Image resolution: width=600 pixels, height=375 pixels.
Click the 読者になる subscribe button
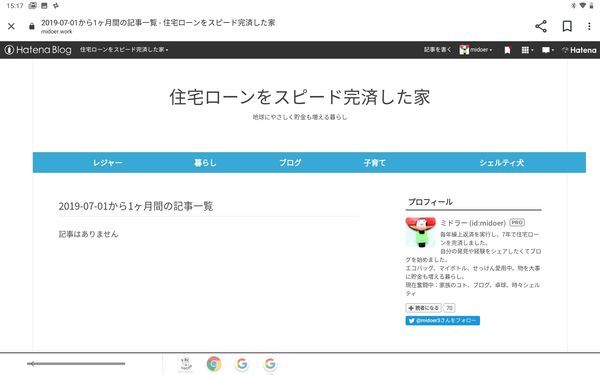pyautogui.click(x=424, y=308)
